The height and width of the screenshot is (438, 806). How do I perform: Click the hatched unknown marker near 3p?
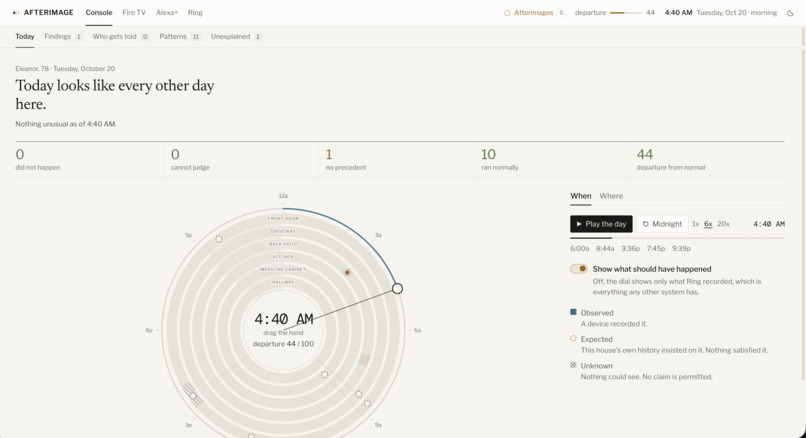coord(193,395)
